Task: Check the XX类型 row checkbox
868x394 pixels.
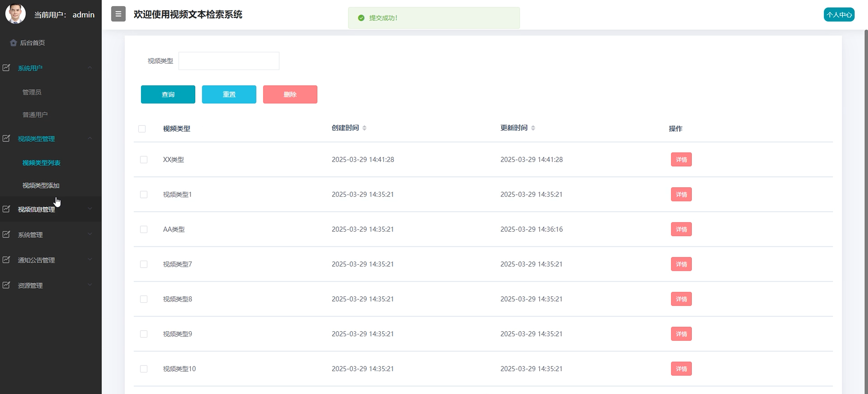Action: (144, 159)
